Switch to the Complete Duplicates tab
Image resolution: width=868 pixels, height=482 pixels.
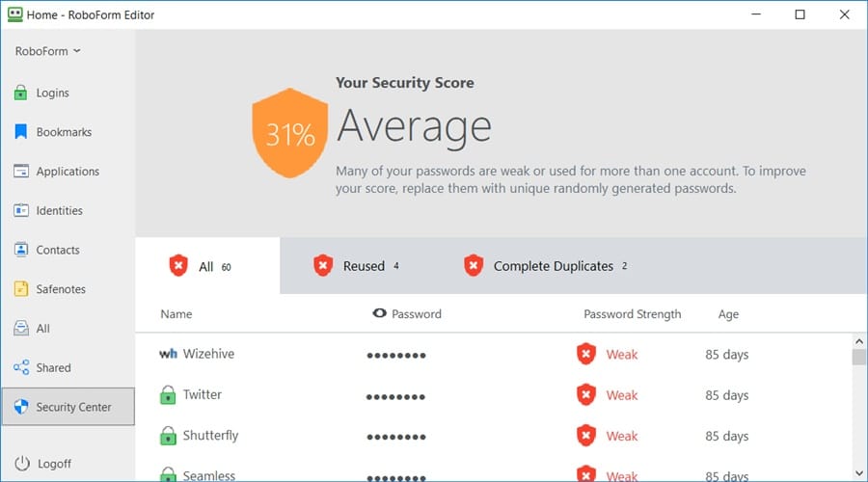coord(545,266)
